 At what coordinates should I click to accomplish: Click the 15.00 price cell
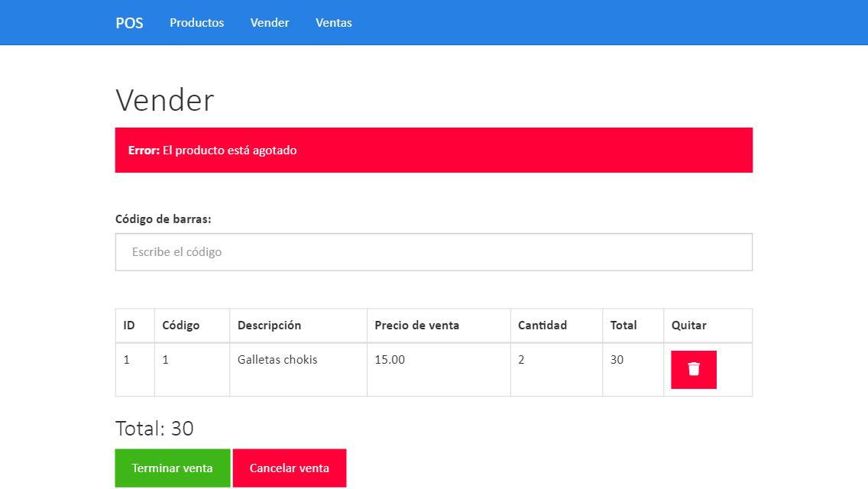coord(390,360)
